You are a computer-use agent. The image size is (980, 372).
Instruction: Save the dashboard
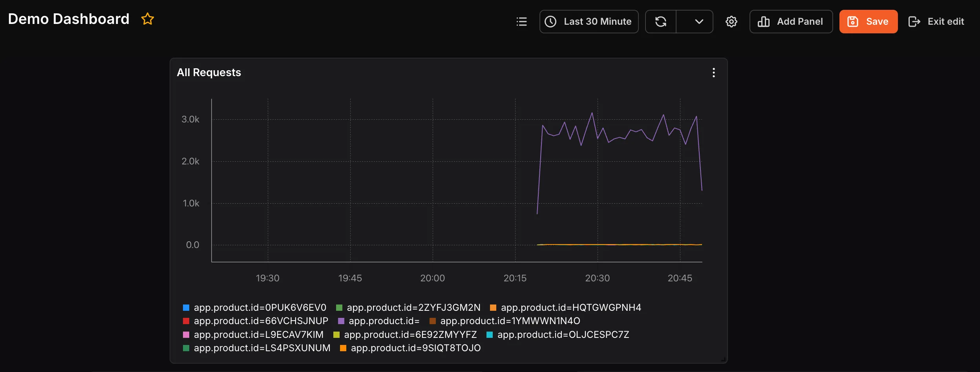point(868,22)
